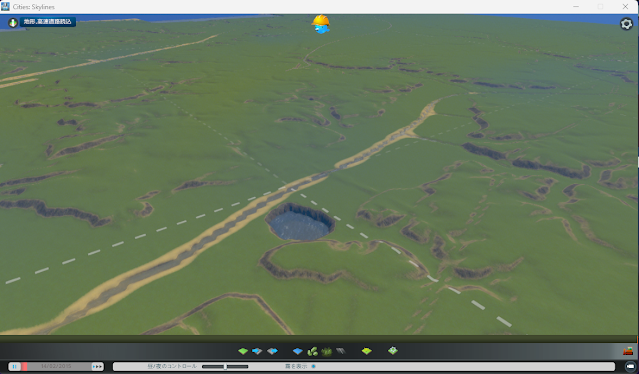
Task: Click the date display 14/02/2015
Action: (x=56, y=367)
